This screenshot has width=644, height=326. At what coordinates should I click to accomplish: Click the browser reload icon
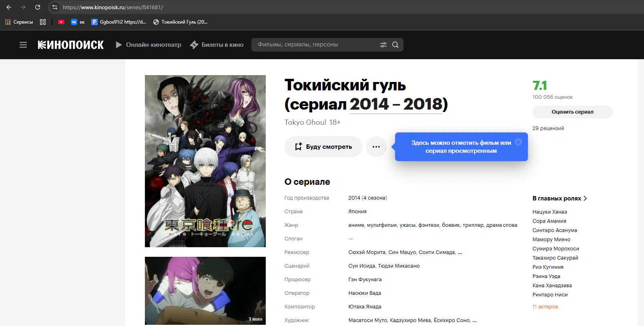click(38, 7)
